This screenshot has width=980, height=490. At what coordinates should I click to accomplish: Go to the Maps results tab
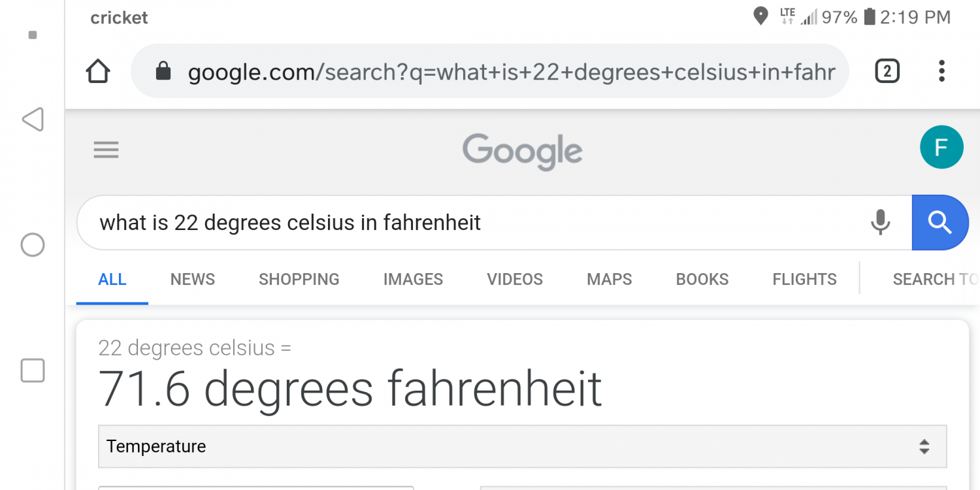click(609, 280)
